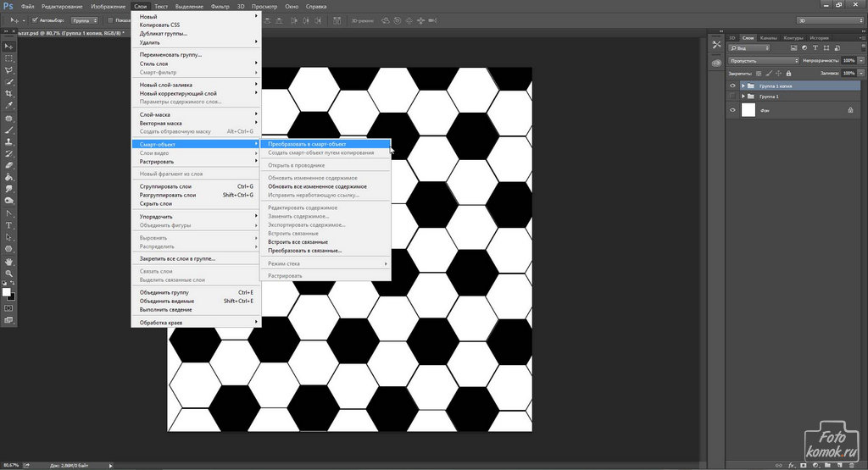
Task: Click the new adjustment layer icon
Action: pyautogui.click(x=815, y=465)
